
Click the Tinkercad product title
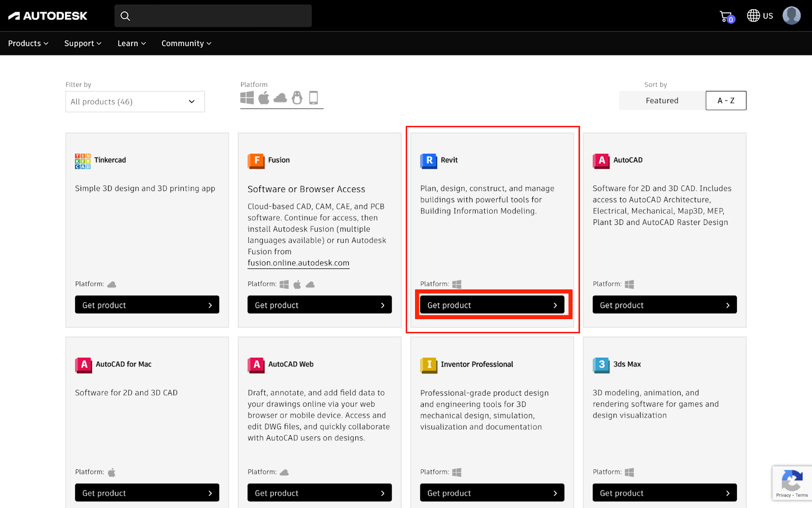tap(110, 160)
